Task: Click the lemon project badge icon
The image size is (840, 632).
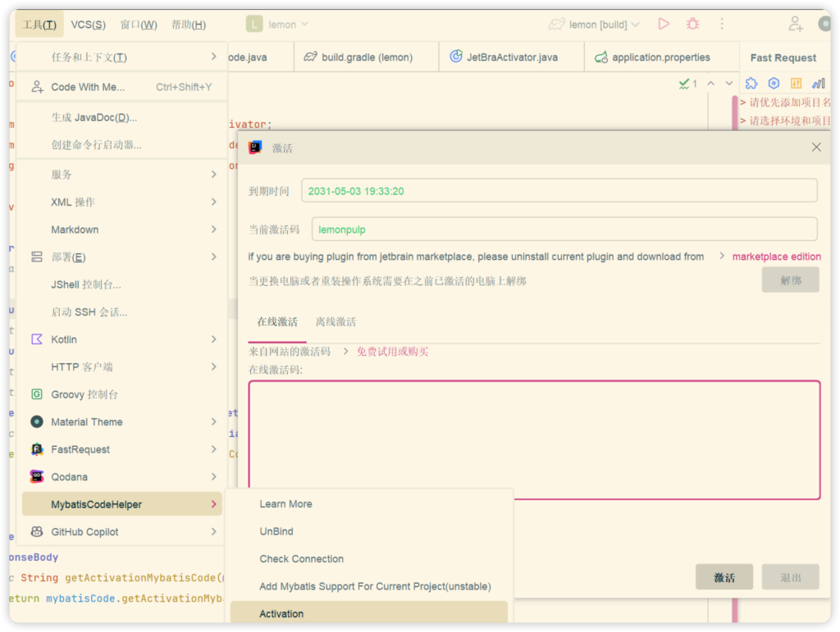Action: pos(254,24)
